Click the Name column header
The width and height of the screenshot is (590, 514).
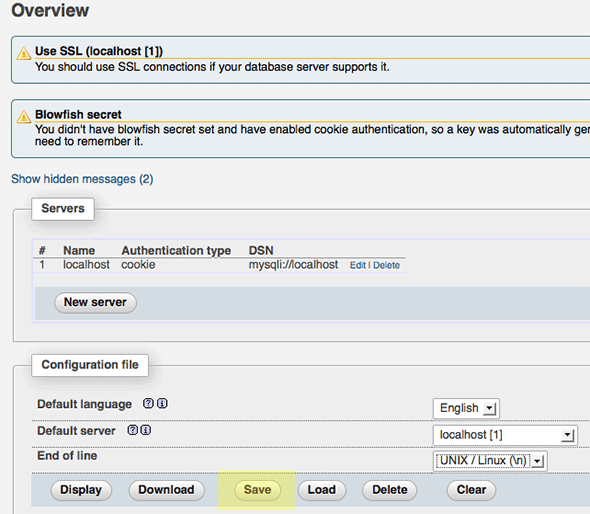pyautogui.click(x=79, y=251)
